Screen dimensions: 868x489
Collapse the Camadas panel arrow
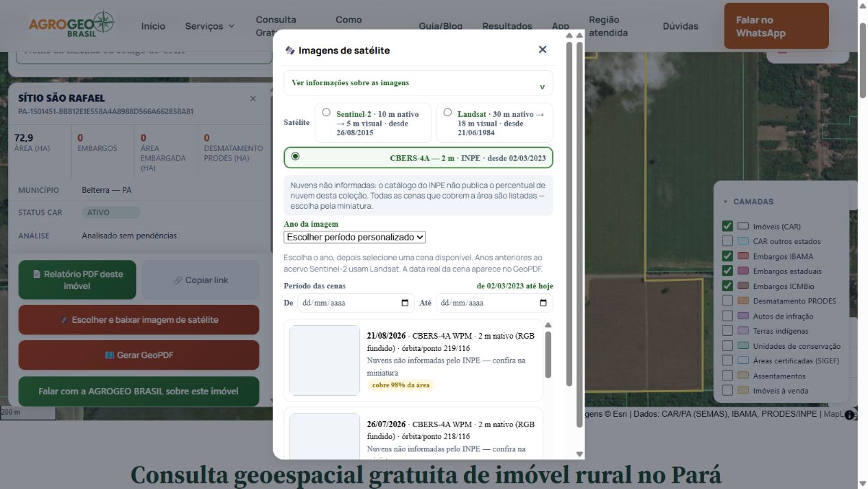(725, 202)
